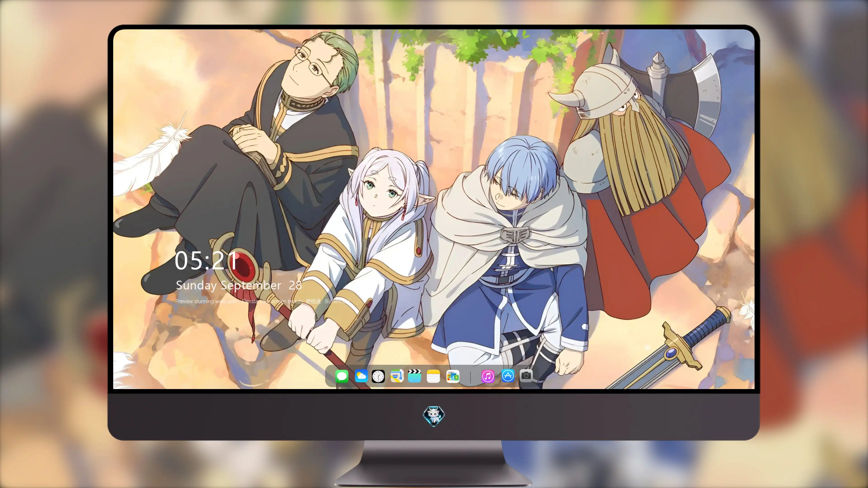Image resolution: width=868 pixels, height=488 pixels.
Task: Launch the Videos clapperboard app in dock
Action: [415, 376]
